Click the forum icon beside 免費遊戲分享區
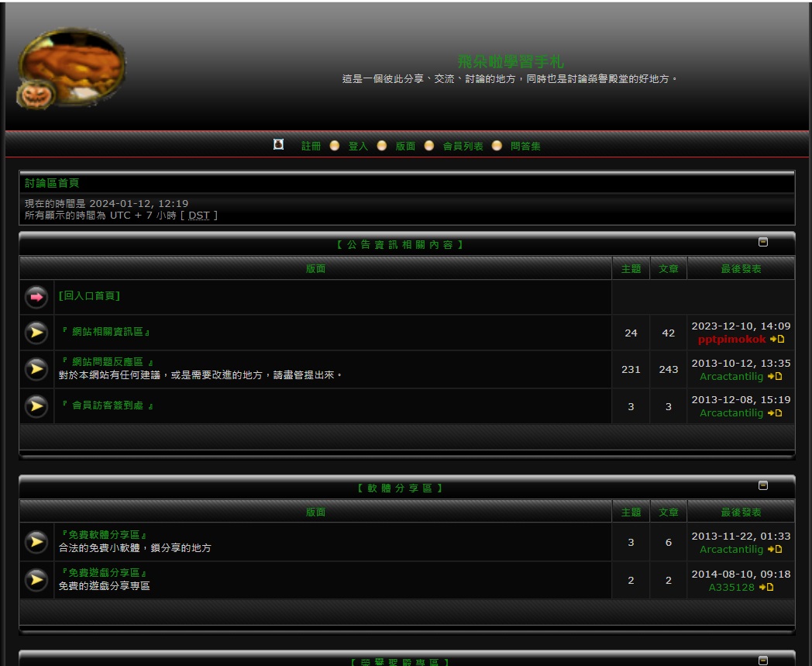 [36, 580]
